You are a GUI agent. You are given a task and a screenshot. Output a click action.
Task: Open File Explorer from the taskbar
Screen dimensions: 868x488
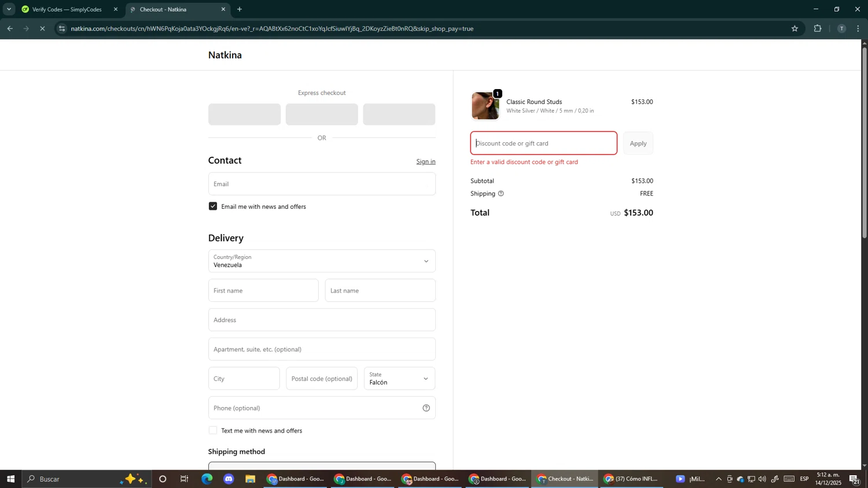(x=251, y=479)
